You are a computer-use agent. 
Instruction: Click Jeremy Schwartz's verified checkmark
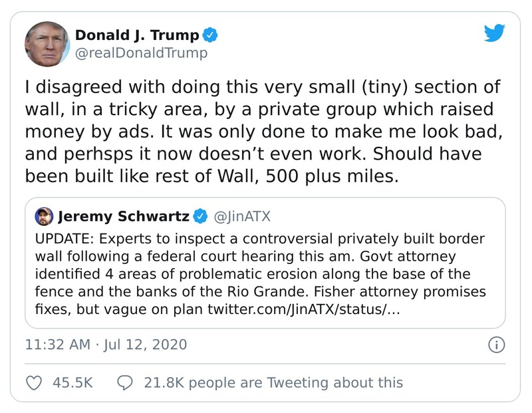[200, 214]
